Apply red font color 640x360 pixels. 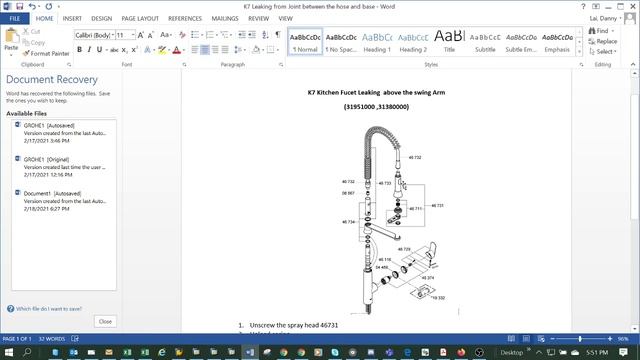click(177, 50)
